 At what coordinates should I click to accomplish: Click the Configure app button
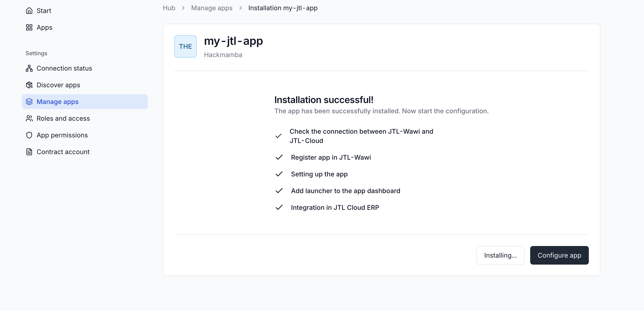[x=559, y=255]
